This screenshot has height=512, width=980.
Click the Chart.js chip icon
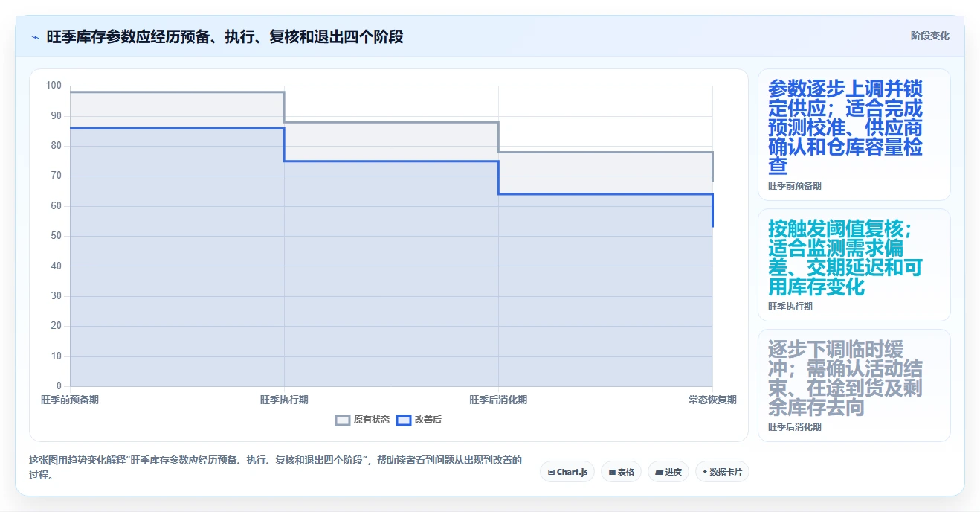[x=551, y=472]
